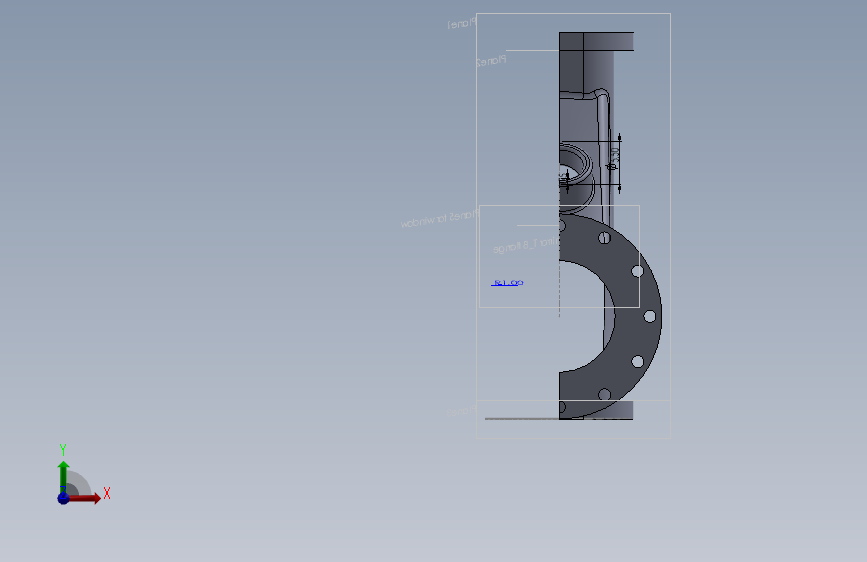The width and height of the screenshot is (867, 562).
Task: Select the top rectangular flange block
Action: 596,41
